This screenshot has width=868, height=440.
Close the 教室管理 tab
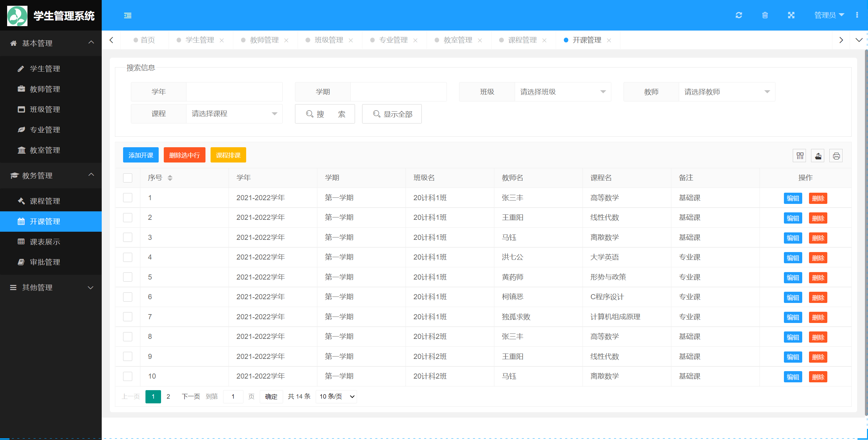pos(480,40)
